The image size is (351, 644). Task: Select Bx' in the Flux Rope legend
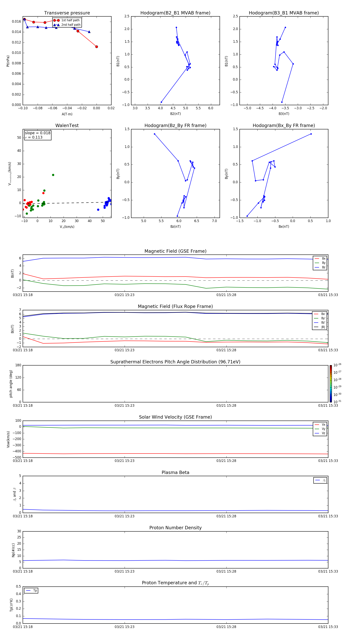320,314
